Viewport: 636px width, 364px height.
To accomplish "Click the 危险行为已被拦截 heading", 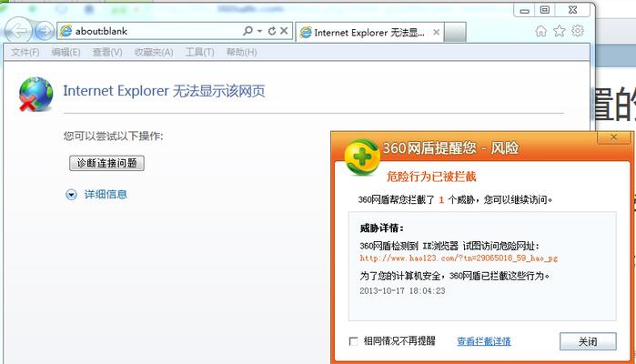I will (431, 177).
